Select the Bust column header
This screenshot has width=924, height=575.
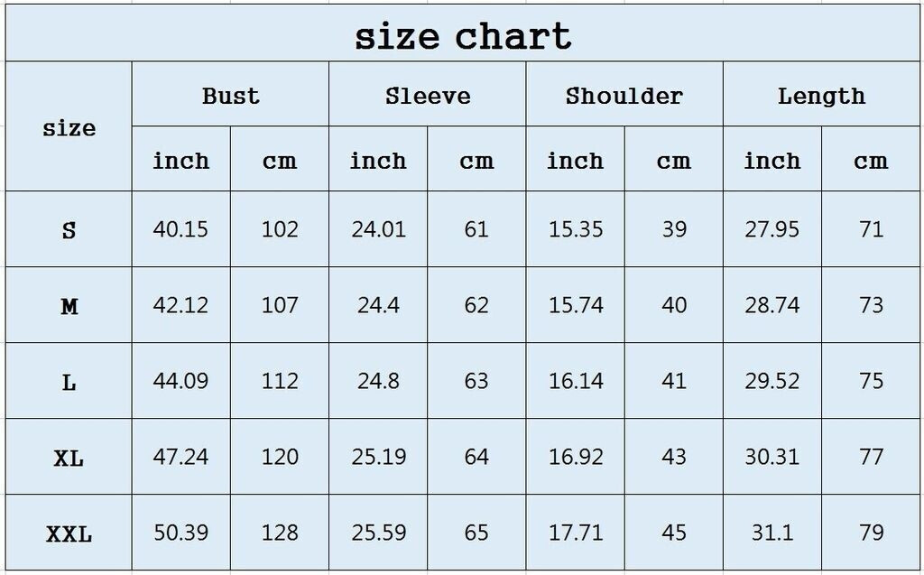pyautogui.click(x=230, y=96)
